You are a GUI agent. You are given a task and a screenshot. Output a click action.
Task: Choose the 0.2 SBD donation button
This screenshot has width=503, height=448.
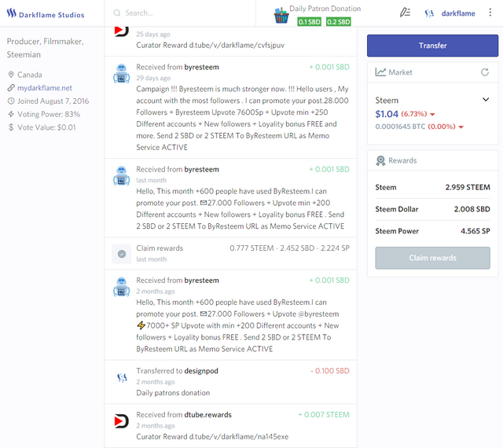point(339,21)
